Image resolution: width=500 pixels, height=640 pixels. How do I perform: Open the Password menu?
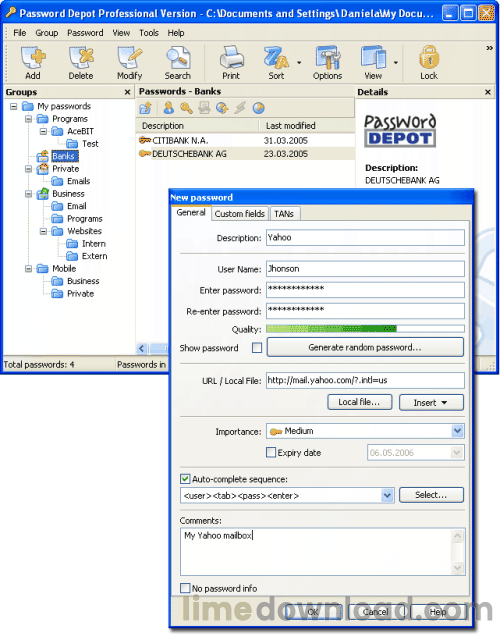coord(85,33)
